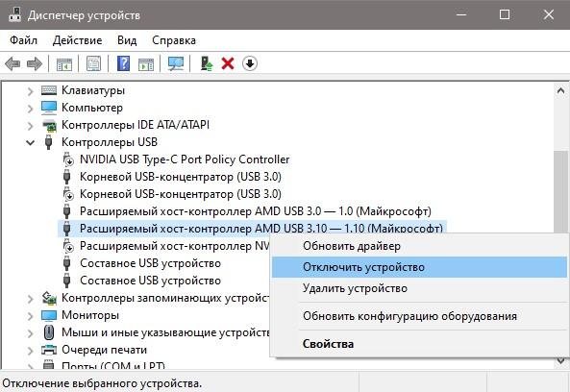The height and width of the screenshot is (392, 570).
Task: Select Расширяемый хост-контроллер AMD USB 3.0 — 1.0
Action: pyautogui.click(x=256, y=211)
